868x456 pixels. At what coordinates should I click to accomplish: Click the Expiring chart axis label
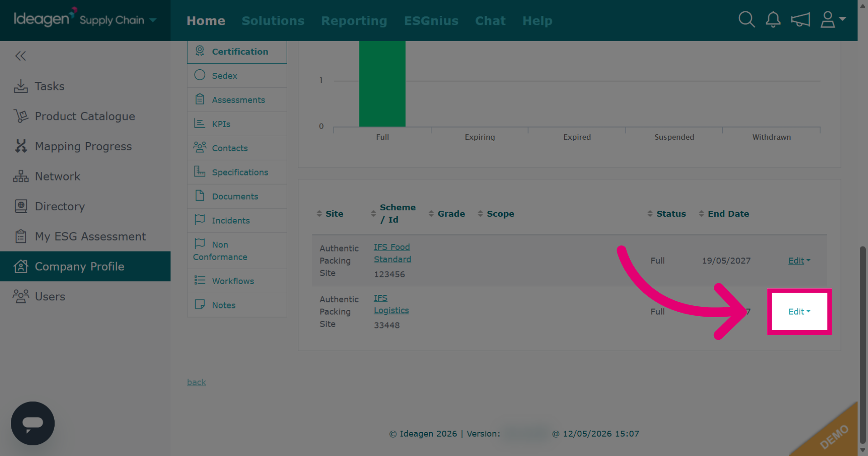pos(480,137)
